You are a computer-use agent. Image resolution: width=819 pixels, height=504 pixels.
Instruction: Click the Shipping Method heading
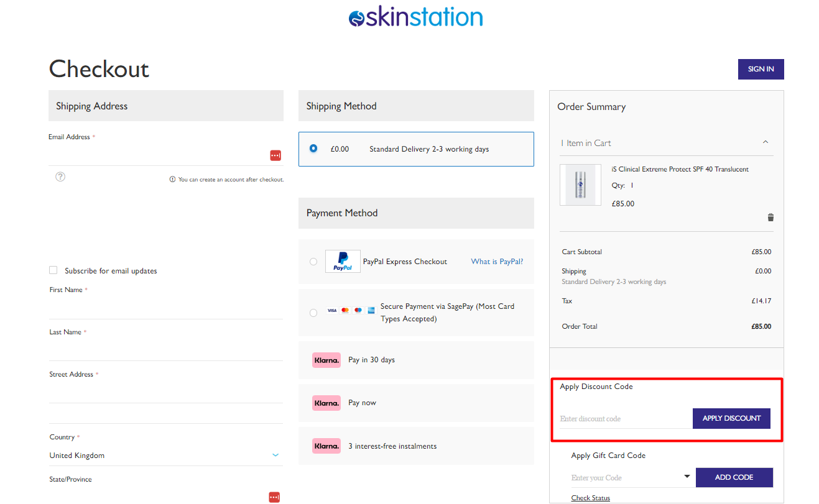pos(341,106)
